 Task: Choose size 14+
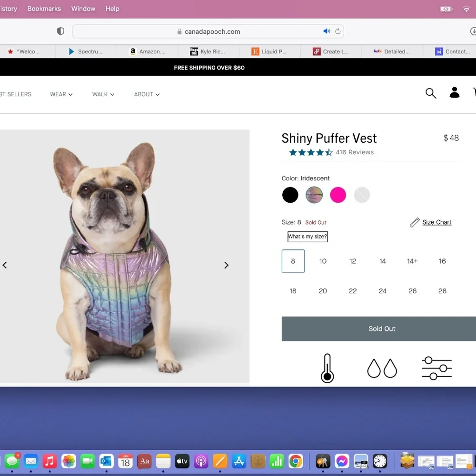412,261
